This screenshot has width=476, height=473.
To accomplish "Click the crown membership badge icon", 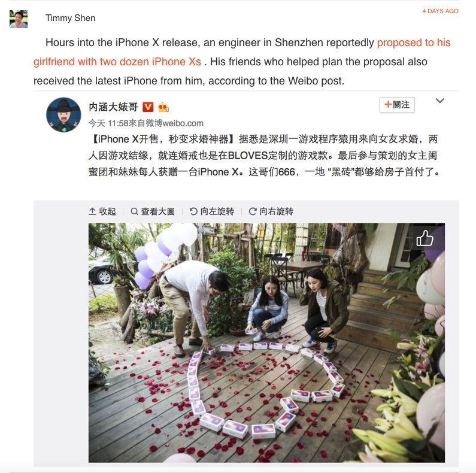I will tap(163, 107).
